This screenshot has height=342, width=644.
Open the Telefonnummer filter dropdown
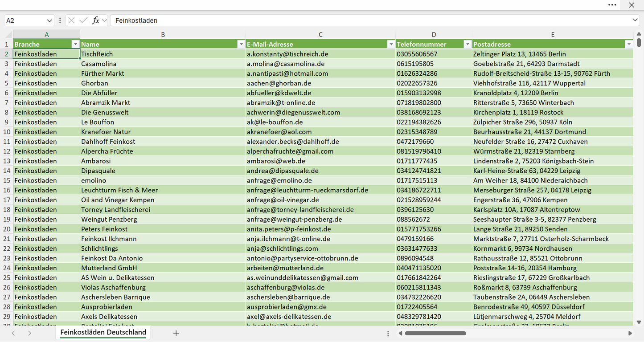tap(468, 44)
